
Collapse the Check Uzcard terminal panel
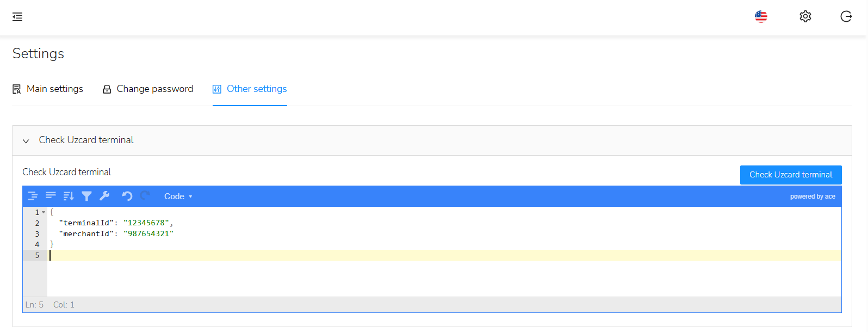pyautogui.click(x=26, y=140)
